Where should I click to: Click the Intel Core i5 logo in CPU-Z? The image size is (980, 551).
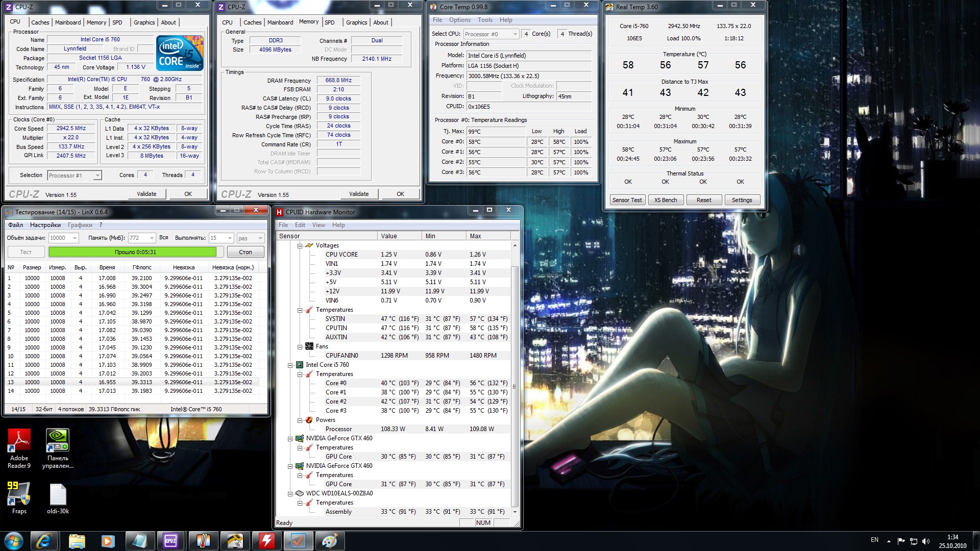pyautogui.click(x=180, y=53)
